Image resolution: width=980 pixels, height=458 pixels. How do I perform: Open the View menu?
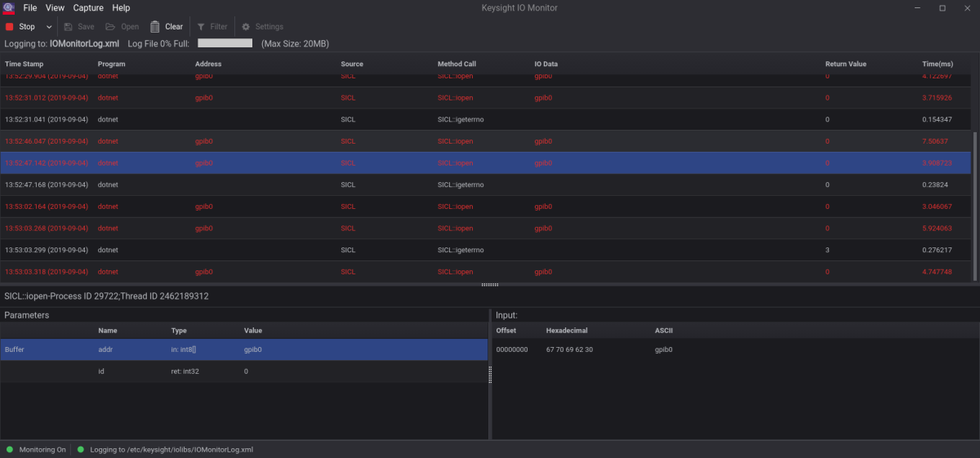55,7
